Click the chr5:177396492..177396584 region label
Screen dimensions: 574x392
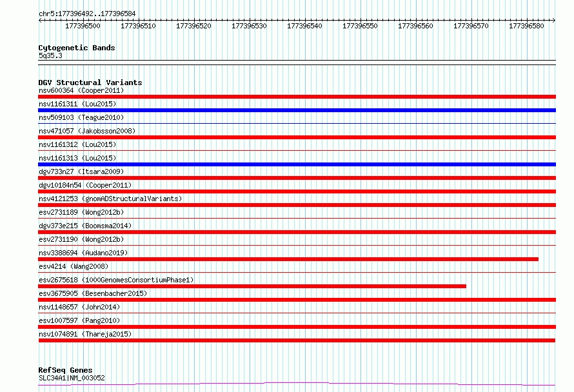point(87,14)
